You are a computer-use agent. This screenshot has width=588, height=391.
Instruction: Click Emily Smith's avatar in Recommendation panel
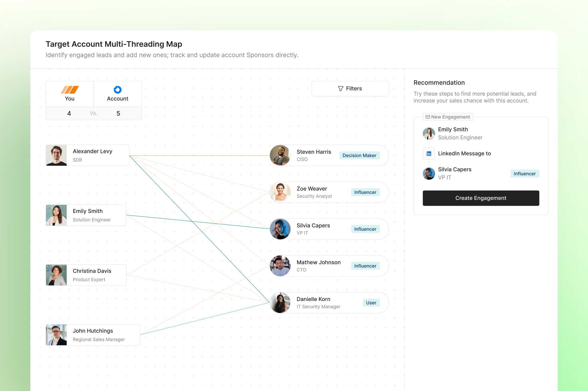pyautogui.click(x=429, y=133)
